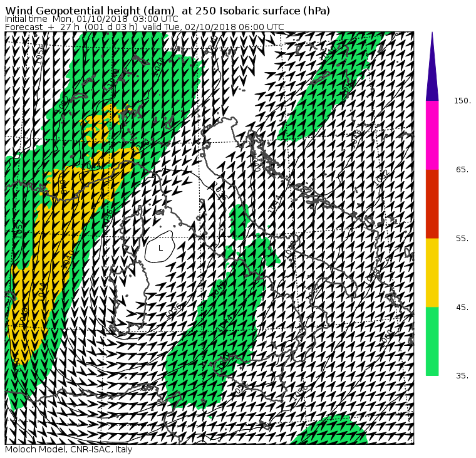Click the yellow 45-55 color band in legend
Viewport: 476px width, 458px height.
pos(432,273)
